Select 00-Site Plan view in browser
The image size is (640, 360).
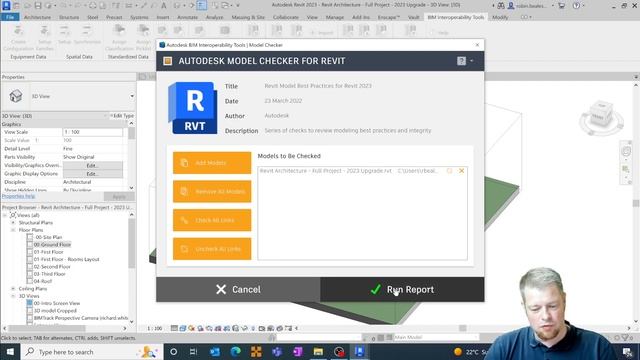48,237
